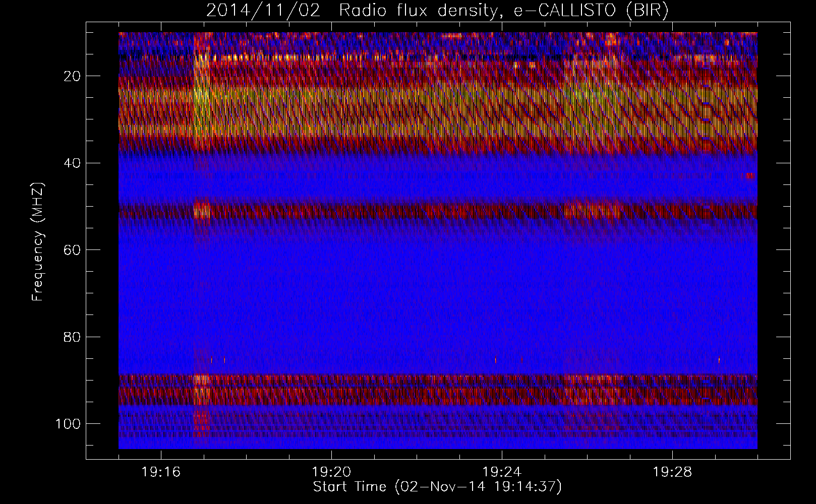Viewport: 816px width, 504px height.
Task: Click the '40' frequency tick label
Action: tap(73, 163)
